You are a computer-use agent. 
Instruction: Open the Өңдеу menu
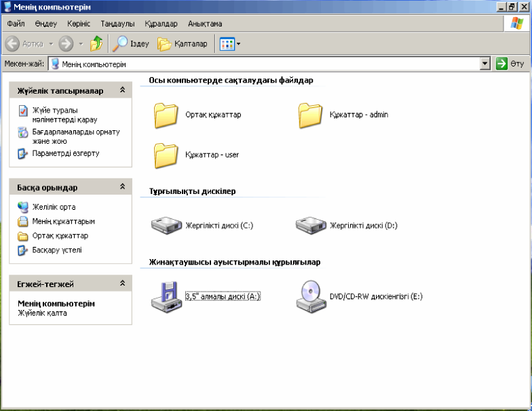pyautogui.click(x=46, y=24)
